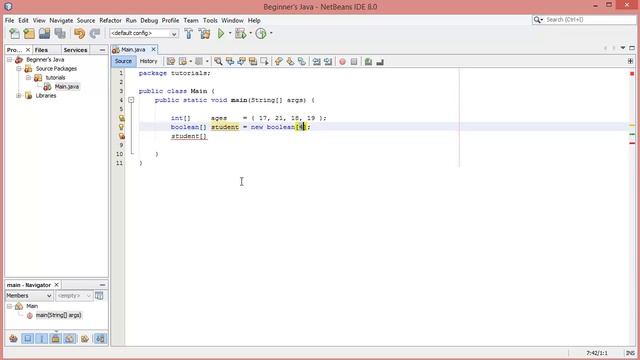Jump to Last Edit in editor toolbar
640x360 pixels.
[171, 62]
